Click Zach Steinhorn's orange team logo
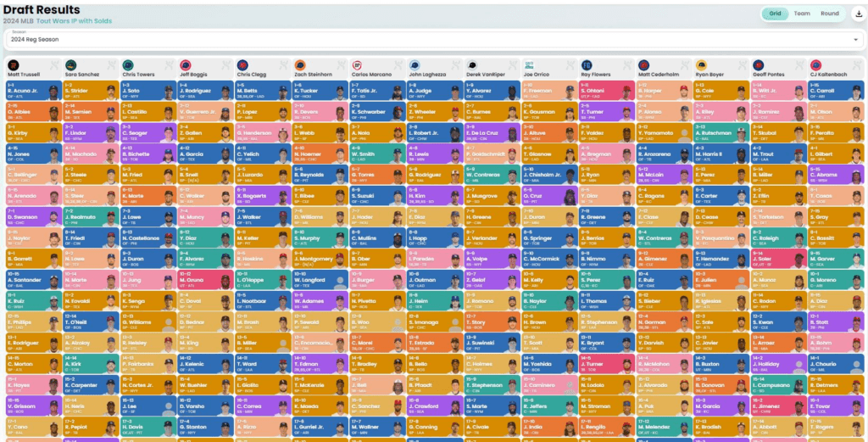The height and width of the screenshot is (442, 868). [x=299, y=64]
